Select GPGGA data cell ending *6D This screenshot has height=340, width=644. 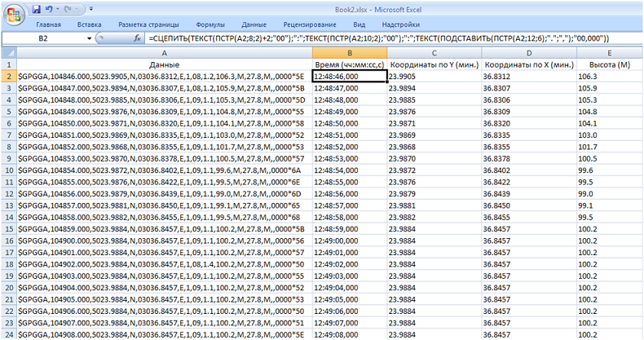tap(165, 194)
